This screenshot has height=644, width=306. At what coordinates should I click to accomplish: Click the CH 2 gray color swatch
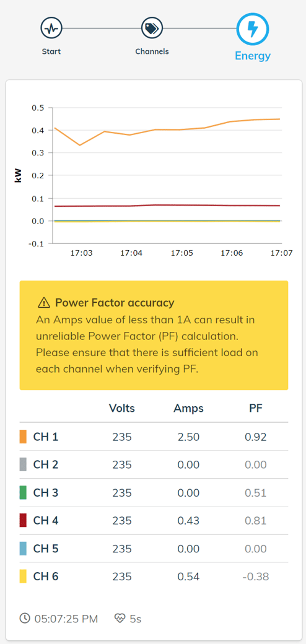23,464
